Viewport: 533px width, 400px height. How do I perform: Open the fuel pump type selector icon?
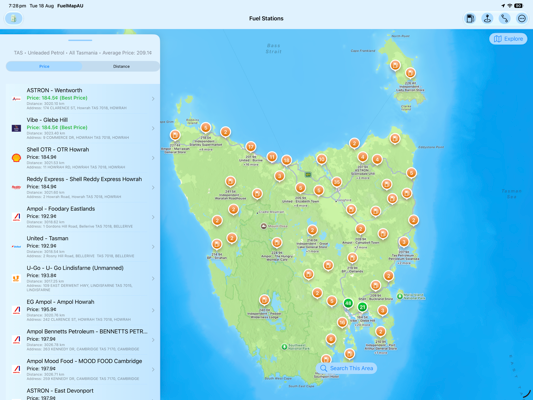pos(470,18)
